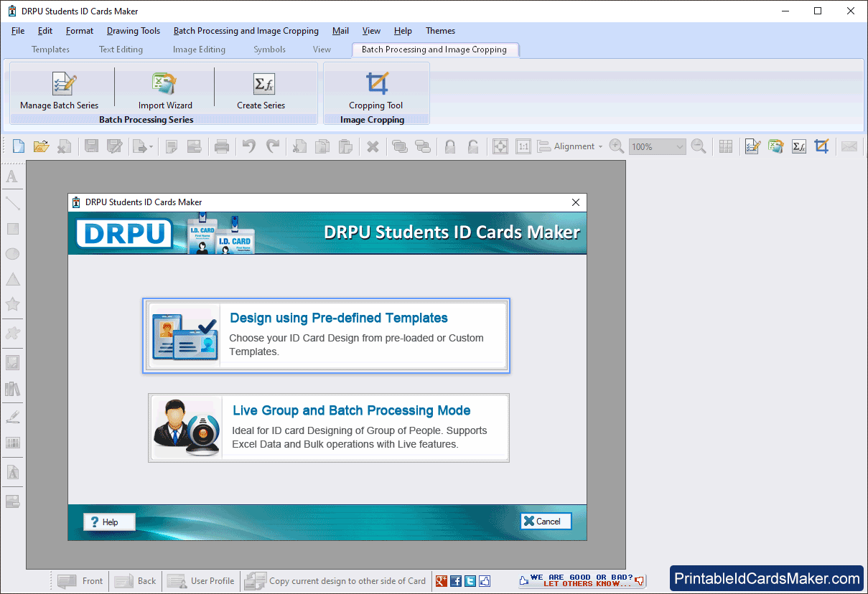Set actual size with the 1:1 icon
The image size is (868, 594).
[523, 146]
